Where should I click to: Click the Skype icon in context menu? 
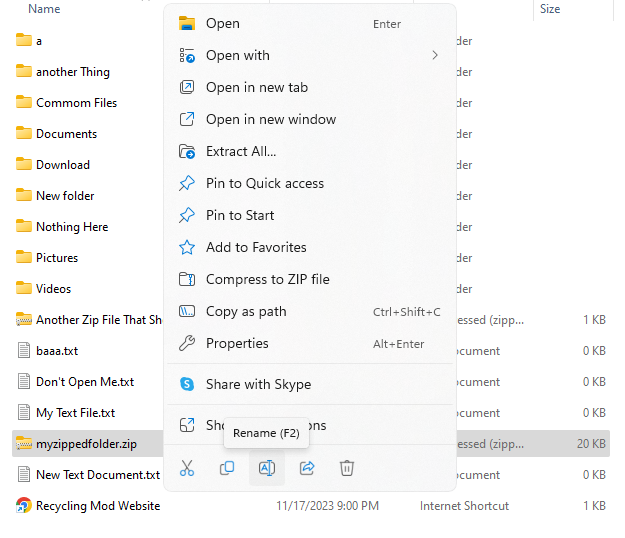(186, 384)
